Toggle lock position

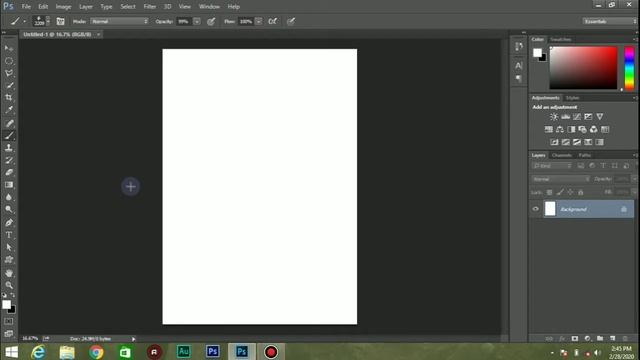click(x=570, y=192)
